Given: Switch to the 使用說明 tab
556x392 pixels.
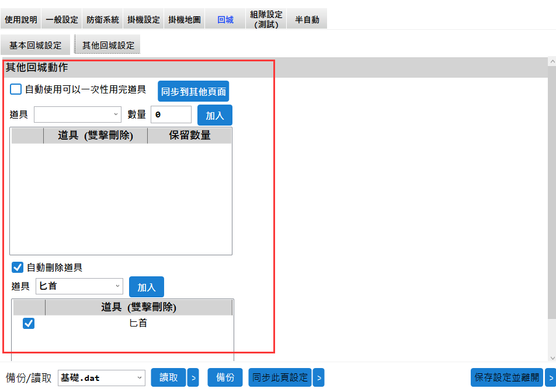Looking at the screenshot, I should [20, 18].
